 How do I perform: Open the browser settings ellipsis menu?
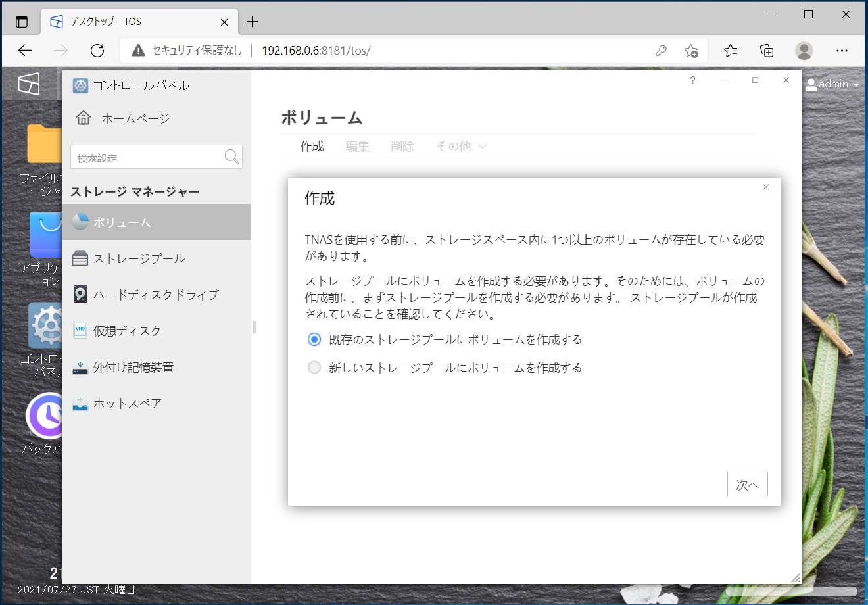[842, 51]
